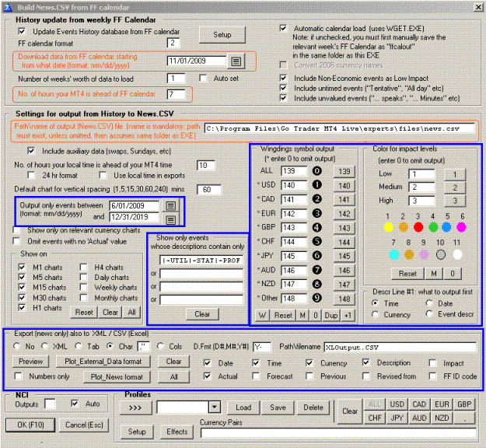Click the Wingdings symbol 8 for NZD
Image resolution: width=486 pixels, height=448 pixels.
tap(316, 284)
